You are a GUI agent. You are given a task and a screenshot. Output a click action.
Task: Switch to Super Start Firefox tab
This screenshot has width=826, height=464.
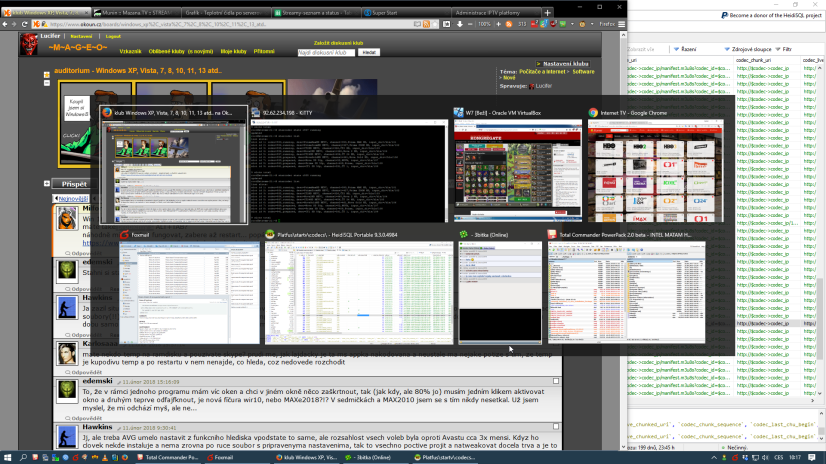(405, 13)
